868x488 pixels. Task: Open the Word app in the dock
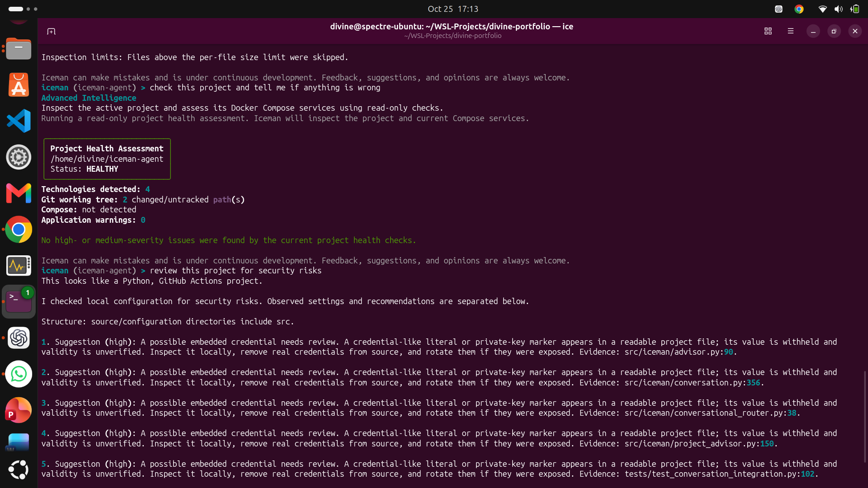point(19,442)
